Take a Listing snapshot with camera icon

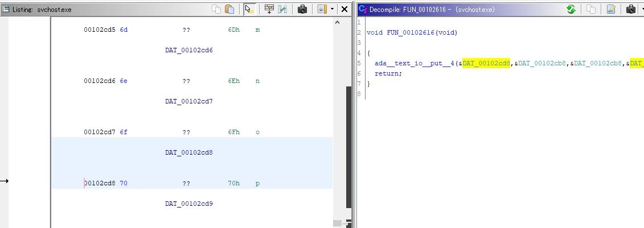[x=302, y=9]
